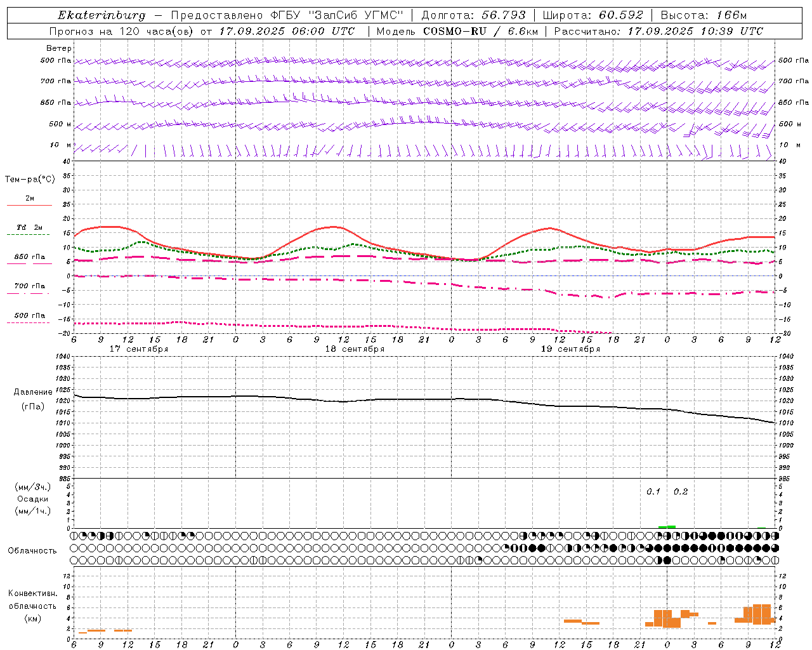Click the "Ветер" wind panel label
Image resolution: width=812 pixels, height=650 pixels.
point(59,48)
